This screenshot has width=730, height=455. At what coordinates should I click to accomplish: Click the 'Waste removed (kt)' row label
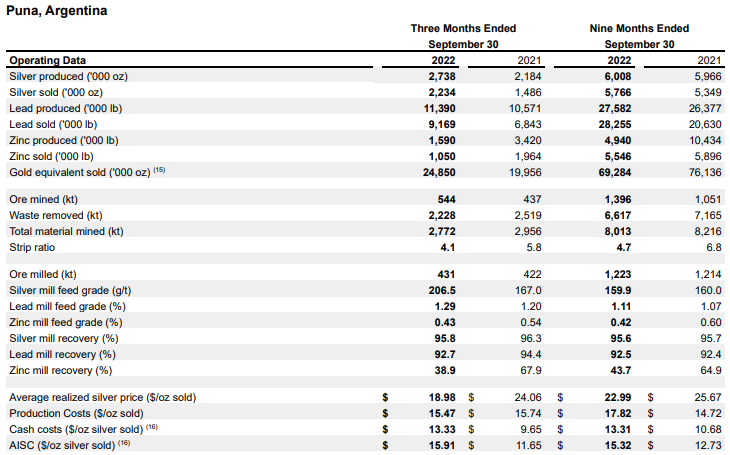pos(56,215)
